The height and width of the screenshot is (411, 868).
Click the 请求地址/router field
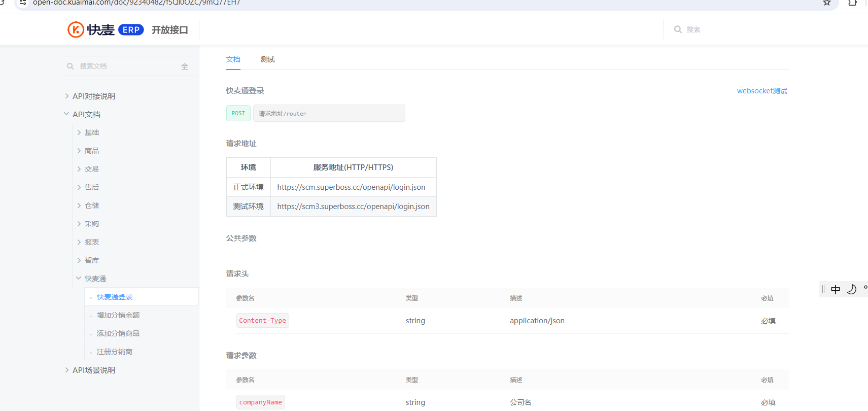click(329, 113)
